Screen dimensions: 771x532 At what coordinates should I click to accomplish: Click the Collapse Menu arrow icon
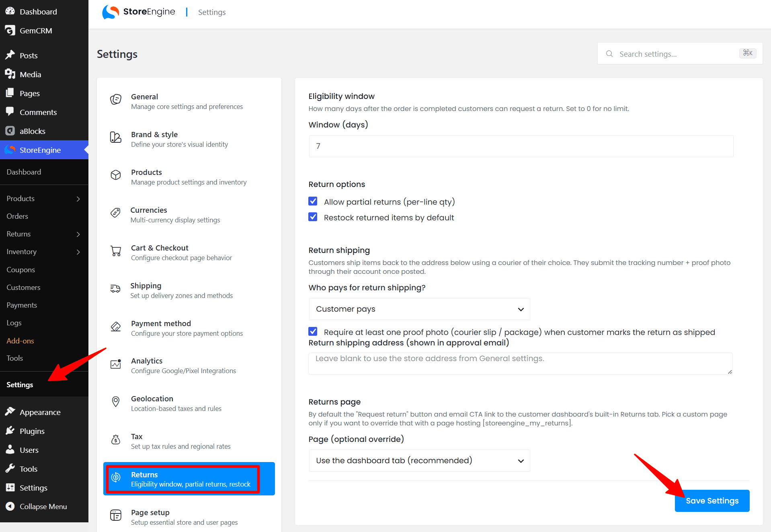click(10, 506)
